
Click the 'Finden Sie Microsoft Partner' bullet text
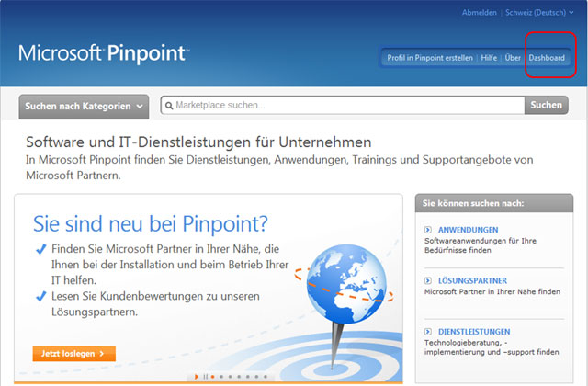170,265
